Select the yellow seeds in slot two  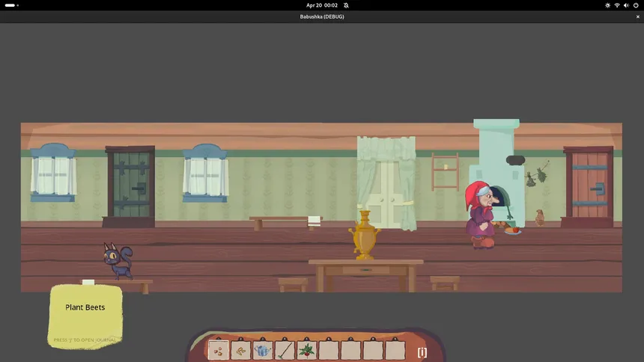[x=240, y=350]
